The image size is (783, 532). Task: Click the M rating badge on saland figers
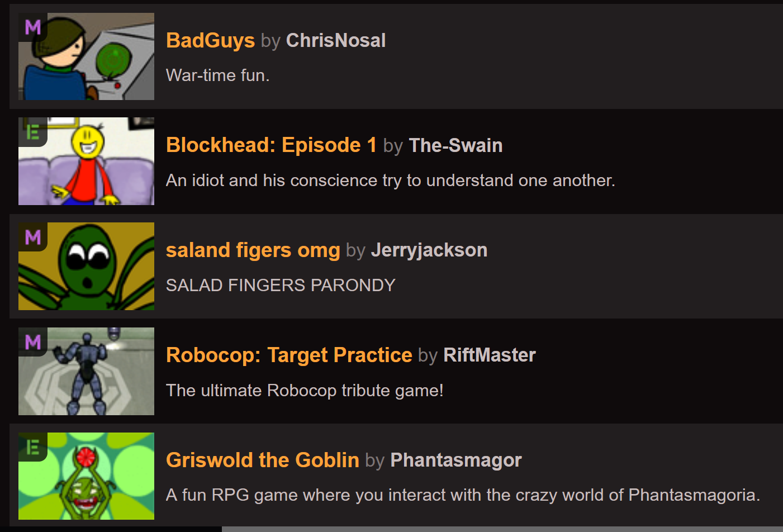(33, 237)
